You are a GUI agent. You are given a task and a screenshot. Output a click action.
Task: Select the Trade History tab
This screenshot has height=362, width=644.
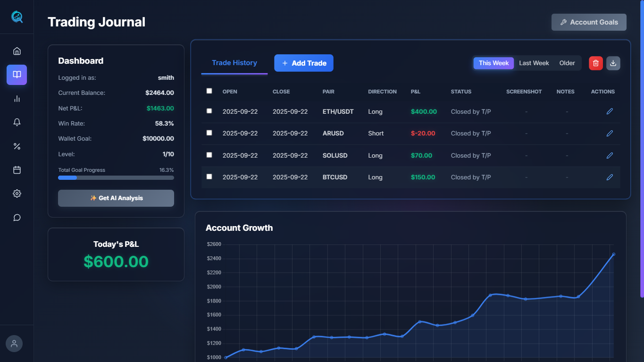[x=234, y=63]
